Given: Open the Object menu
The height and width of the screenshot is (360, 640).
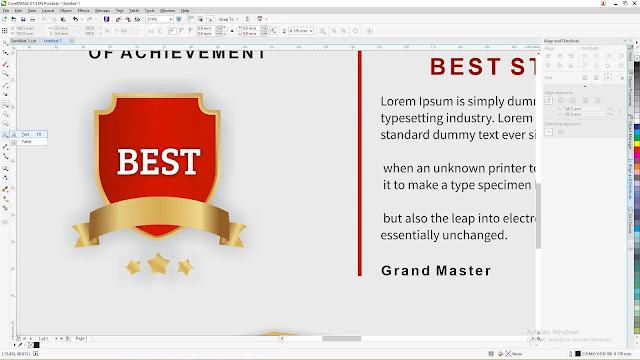Looking at the screenshot, I should click(x=66, y=11).
